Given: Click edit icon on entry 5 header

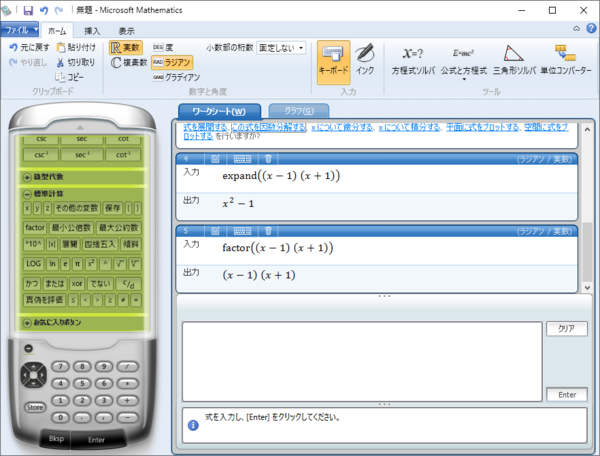Looking at the screenshot, I should tap(215, 231).
